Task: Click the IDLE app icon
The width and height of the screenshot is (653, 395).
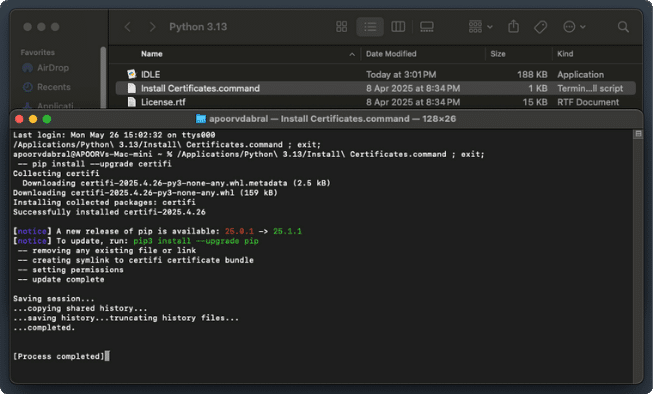Action: (132, 75)
